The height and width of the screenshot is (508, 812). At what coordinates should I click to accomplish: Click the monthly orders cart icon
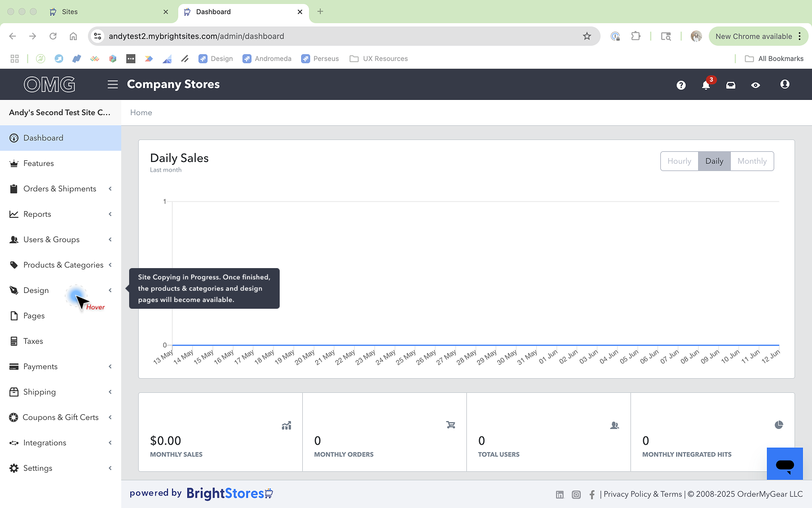[451, 425]
